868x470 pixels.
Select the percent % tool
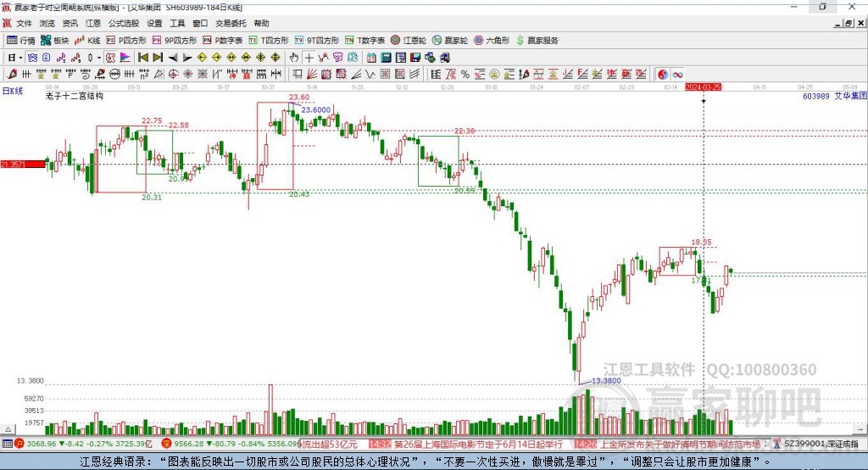(465, 75)
